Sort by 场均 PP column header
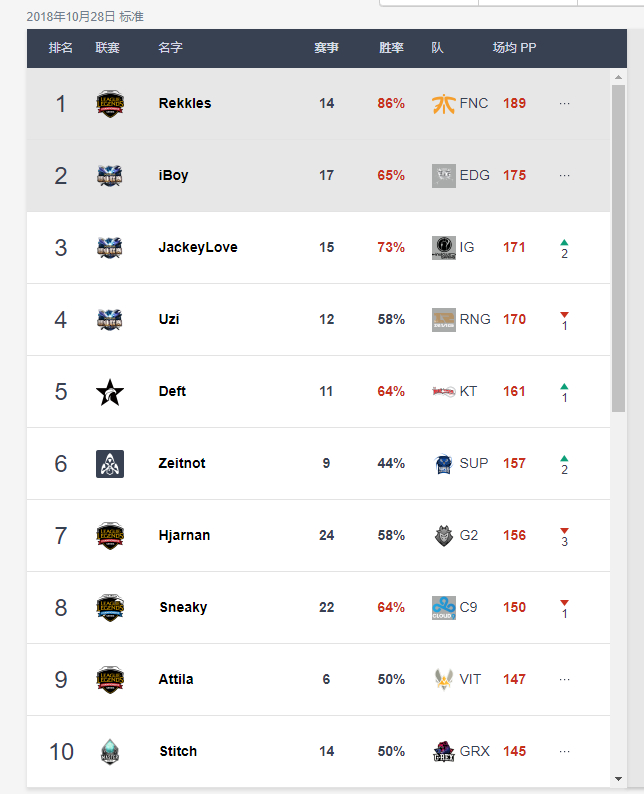Screen dimensions: 644x794 click(x=514, y=48)
